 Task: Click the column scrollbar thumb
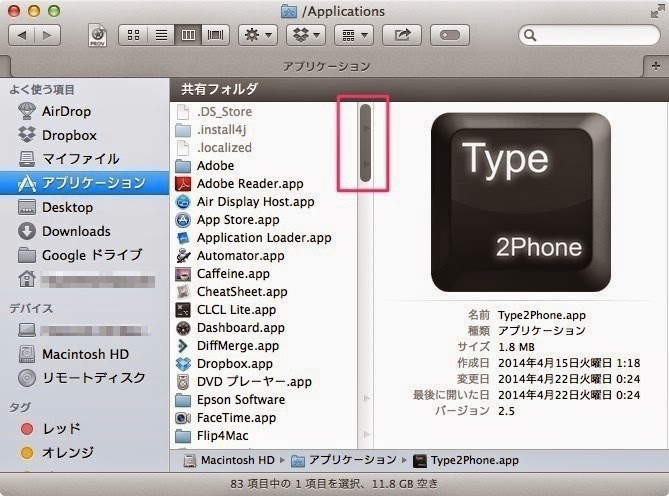tap(365, 143)
